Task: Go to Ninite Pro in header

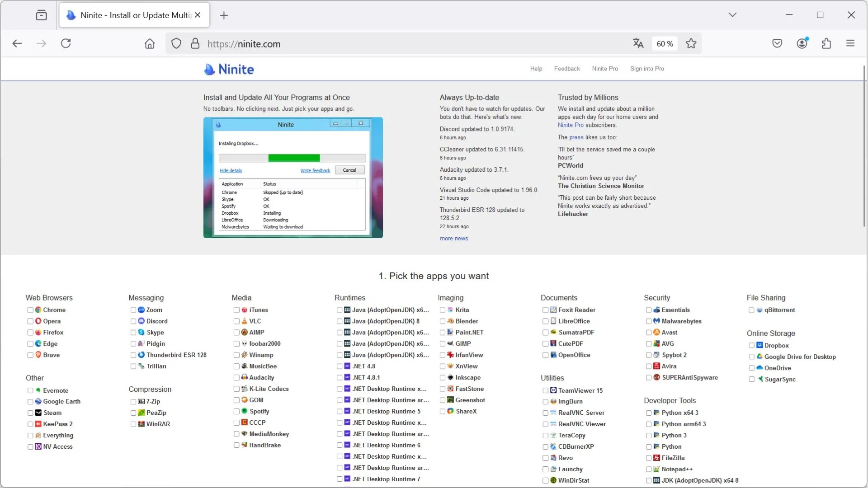Action: tap(605, 69)
